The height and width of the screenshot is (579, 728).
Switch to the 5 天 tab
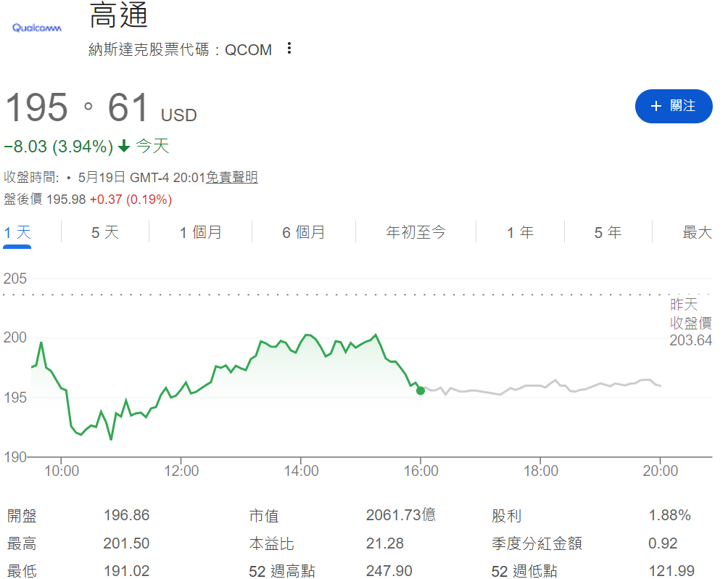(105, 232)
